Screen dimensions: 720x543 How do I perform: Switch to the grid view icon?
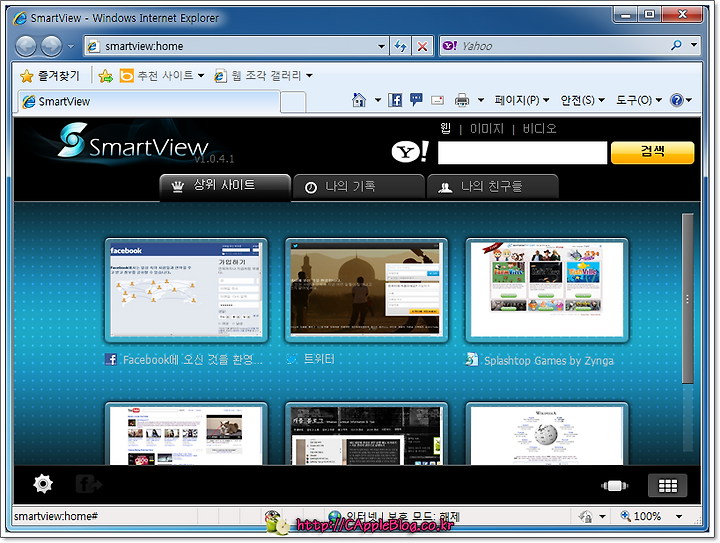tap(668, 486)
